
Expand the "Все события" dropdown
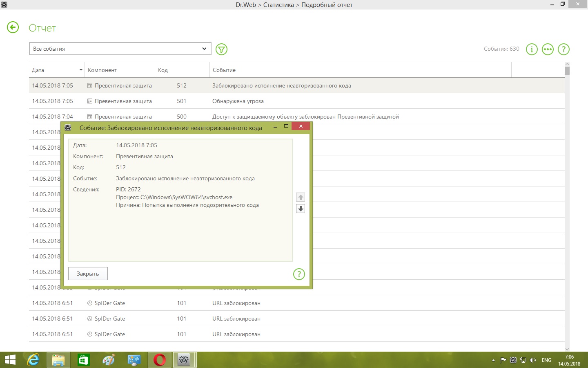coord(120,49)
